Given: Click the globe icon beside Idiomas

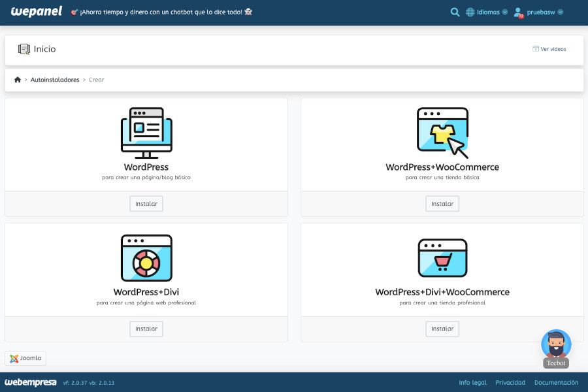Looking at the screenshot, I should pyautogui.click(x=470, y=12).
